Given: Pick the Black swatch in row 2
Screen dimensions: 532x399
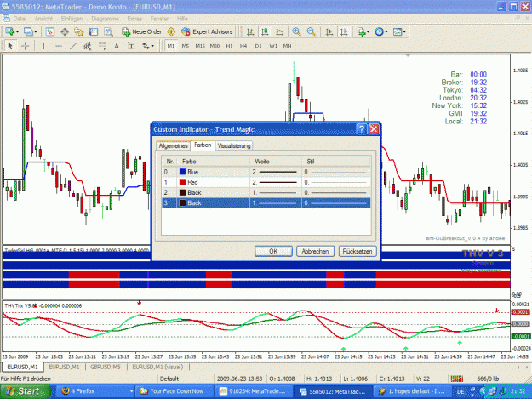Looking at the screenshot, I should click(182, 192).
